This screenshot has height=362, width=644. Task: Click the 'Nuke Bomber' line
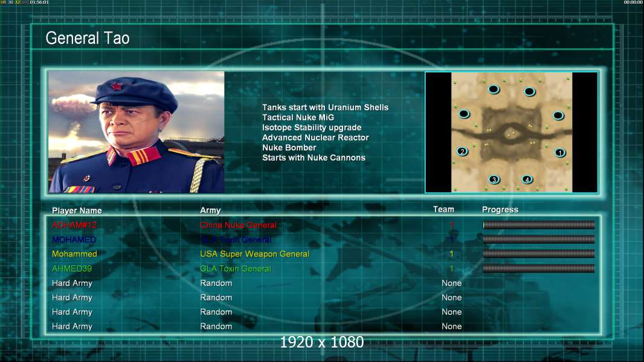(289, 148)
